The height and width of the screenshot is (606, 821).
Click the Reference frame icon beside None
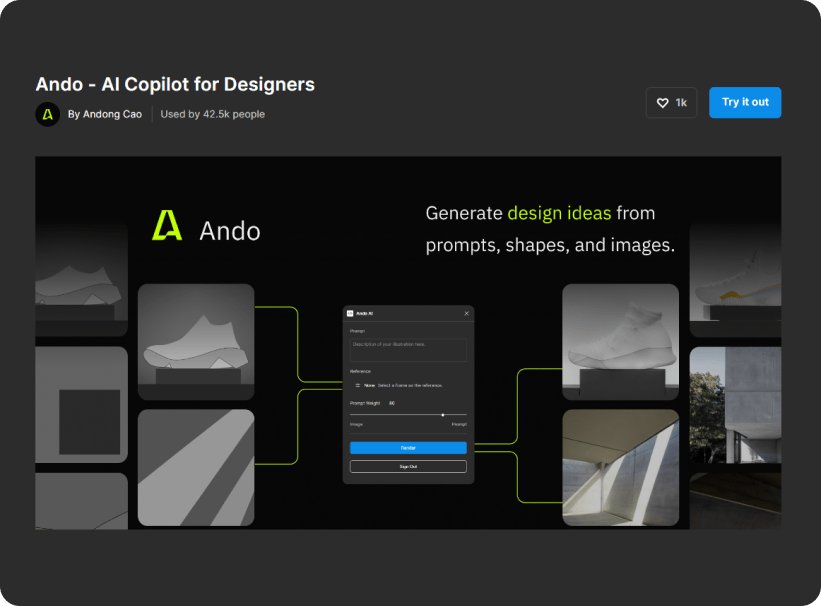click(358, 385)
